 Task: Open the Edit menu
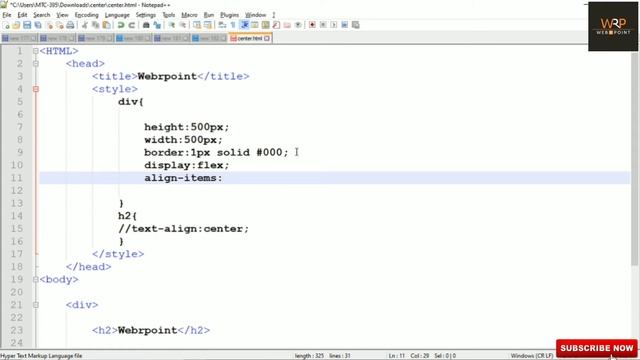pyautogui.click(x=22, y=15)
